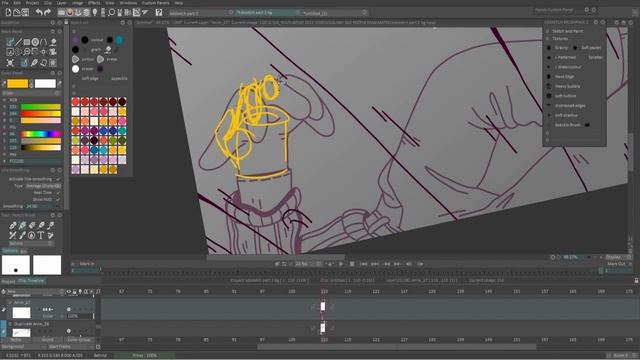
Task: Open the Effects menu
Action: 94,3
